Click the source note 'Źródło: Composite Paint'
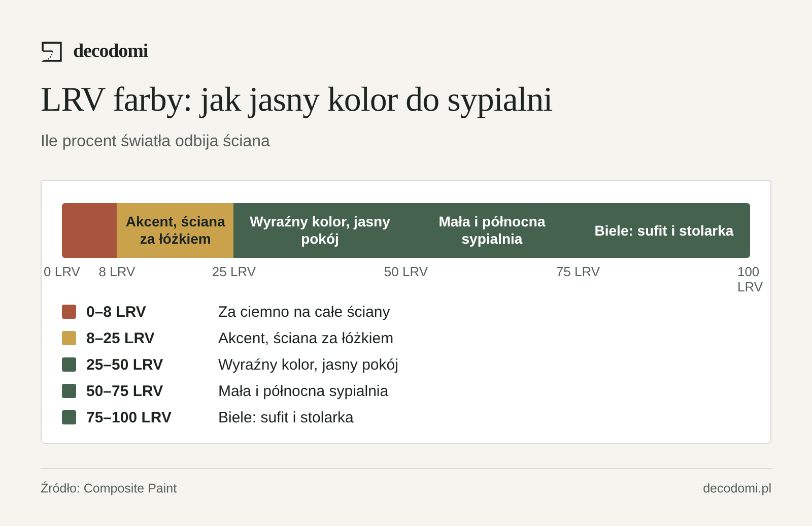The width and height of the screenshot is (812, 527). pyautogui.click(x=109, y=488)
